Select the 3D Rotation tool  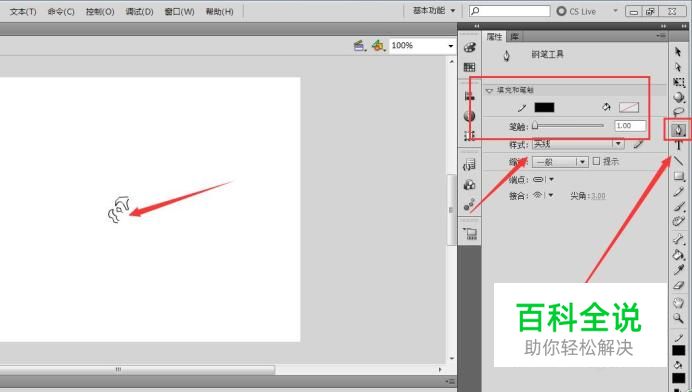click(x=679, y=97)
